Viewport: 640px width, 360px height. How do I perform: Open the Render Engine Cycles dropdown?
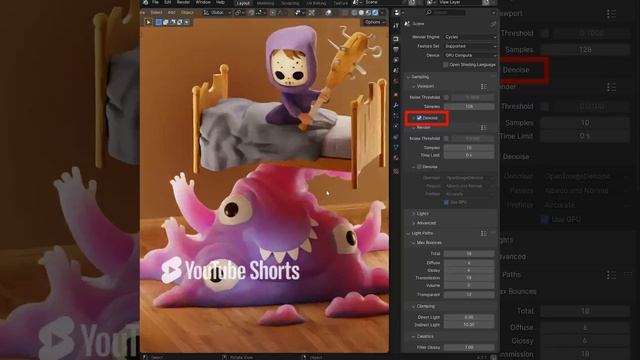tap(470, 37)
